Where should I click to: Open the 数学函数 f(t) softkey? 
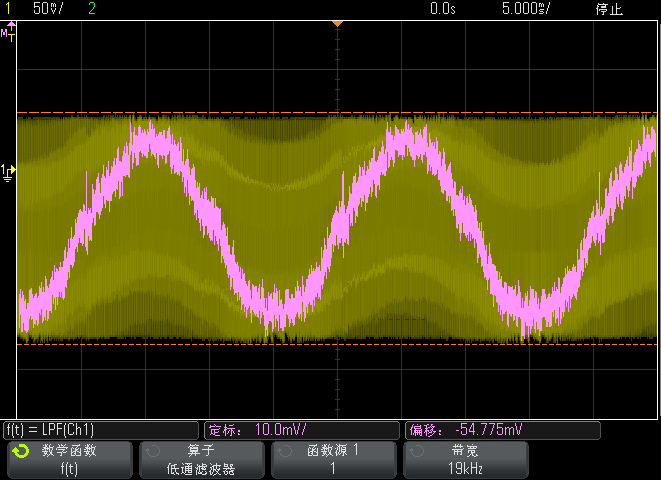[70, 460]
